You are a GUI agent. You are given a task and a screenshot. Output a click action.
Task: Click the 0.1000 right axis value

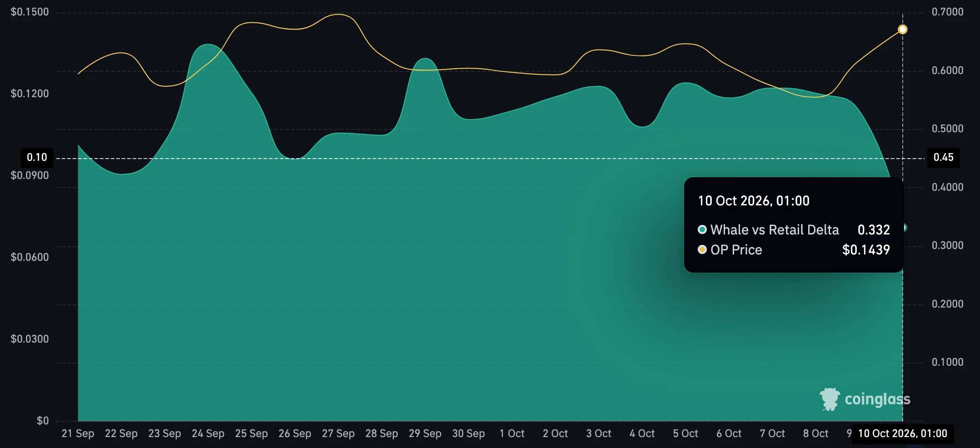coord(948,362)
